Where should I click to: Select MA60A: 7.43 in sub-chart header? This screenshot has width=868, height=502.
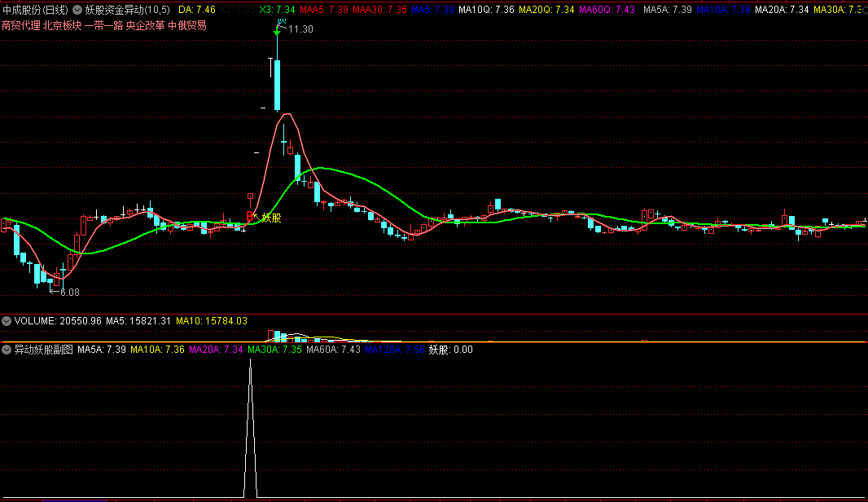pyautogui.click(x=333, y=350)
